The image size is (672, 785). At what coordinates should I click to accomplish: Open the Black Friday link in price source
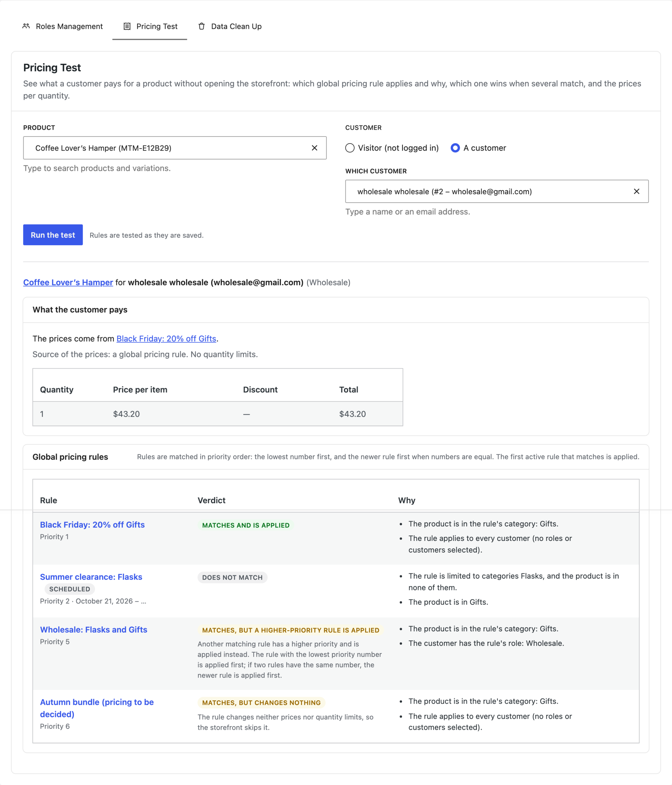[x=166, y=338]
